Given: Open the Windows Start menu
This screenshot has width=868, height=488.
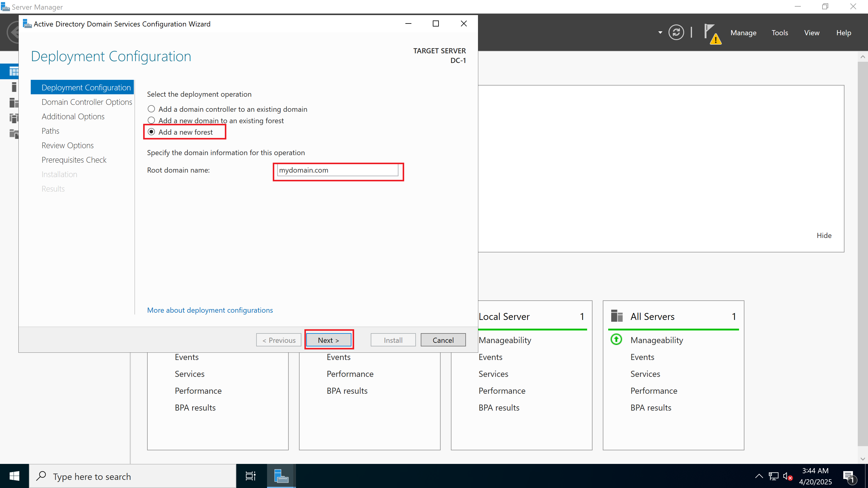Looking at the screenshot, I should (x=14, y=476).
